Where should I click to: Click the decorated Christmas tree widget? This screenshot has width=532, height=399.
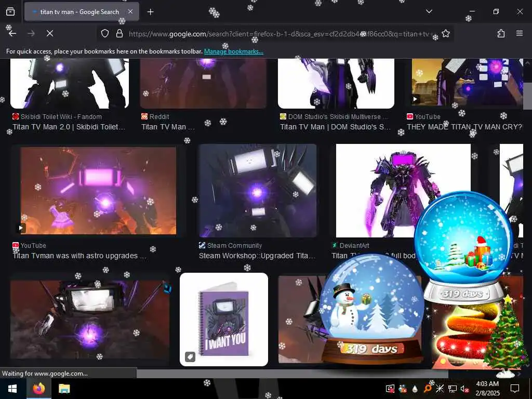click(x=506, y=336)
